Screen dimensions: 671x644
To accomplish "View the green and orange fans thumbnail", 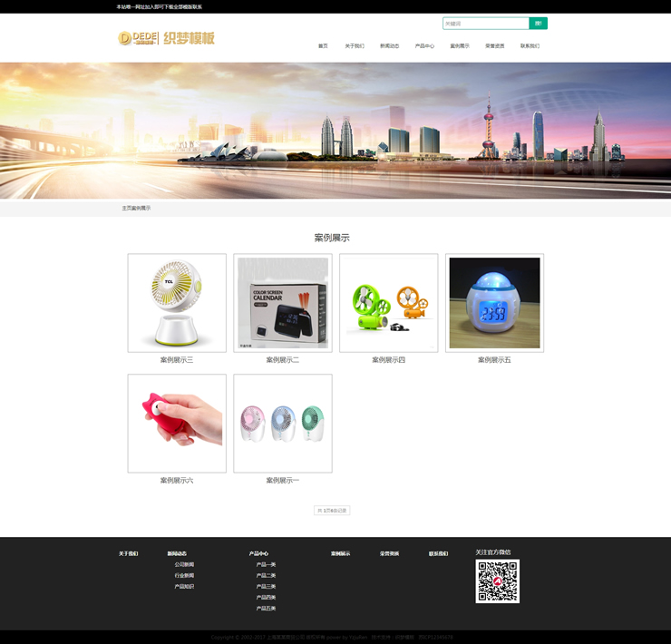I will (388, 303).
